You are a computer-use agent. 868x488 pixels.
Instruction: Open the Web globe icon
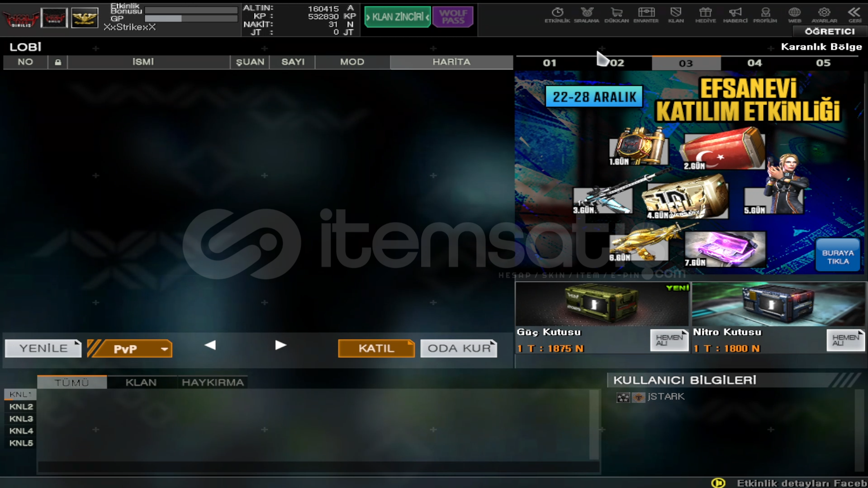click(795, 15)
